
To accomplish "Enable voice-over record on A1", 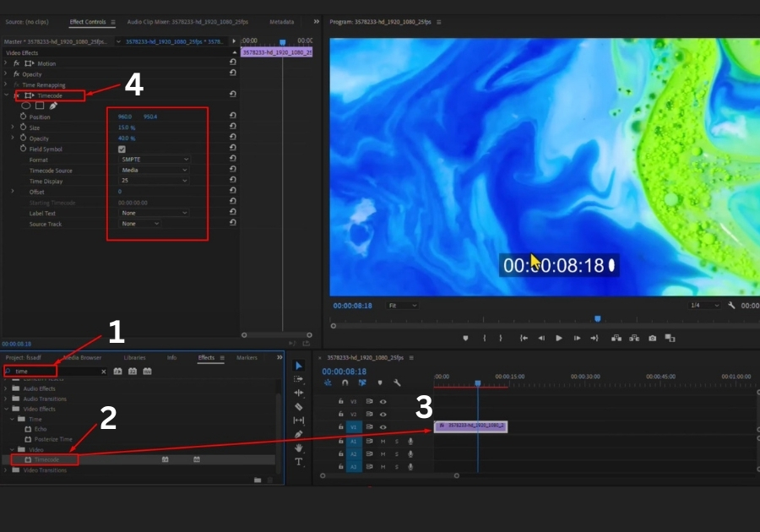I will point(410,442).
